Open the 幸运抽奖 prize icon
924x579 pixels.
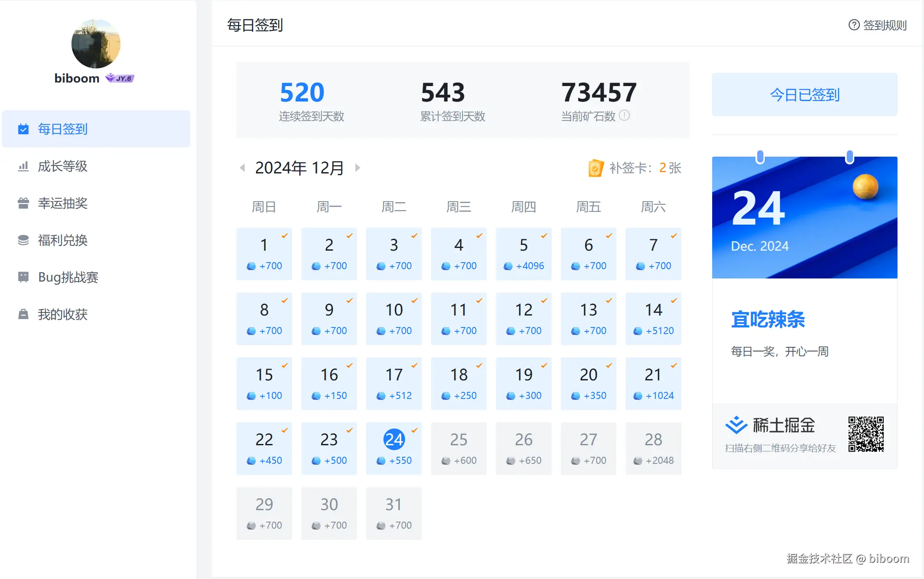[23, 203]
